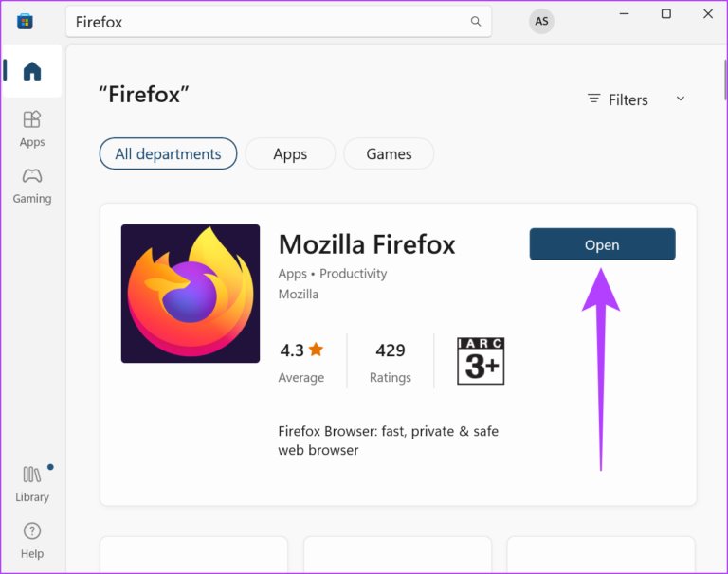Open Gaming section in sidebar
Image resolution: width=728 pixels, height=574 pixels.
tap(31, 186)
